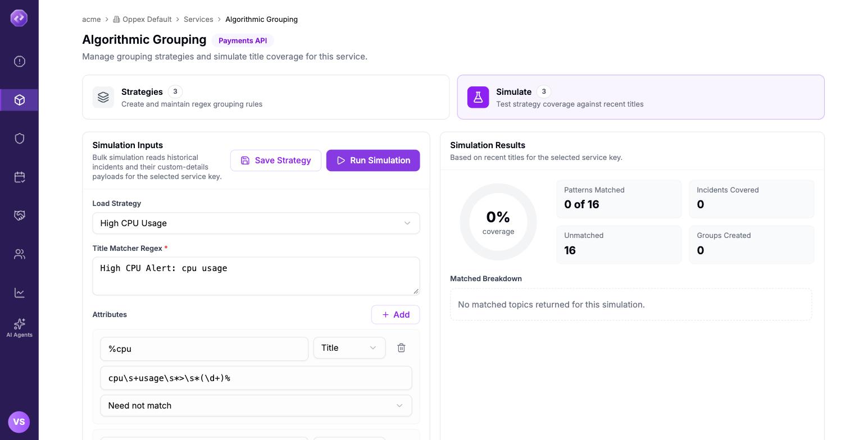Open the VS user avatar menu
This screenshot has width=868, height=440.
tap(19, 422)
